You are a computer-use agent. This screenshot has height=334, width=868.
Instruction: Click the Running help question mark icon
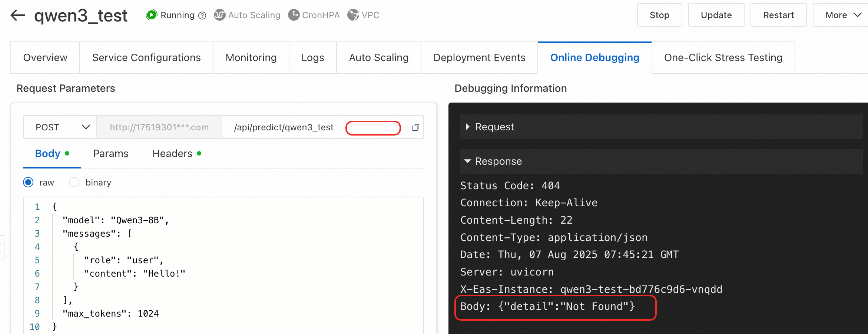click(202, 16)
